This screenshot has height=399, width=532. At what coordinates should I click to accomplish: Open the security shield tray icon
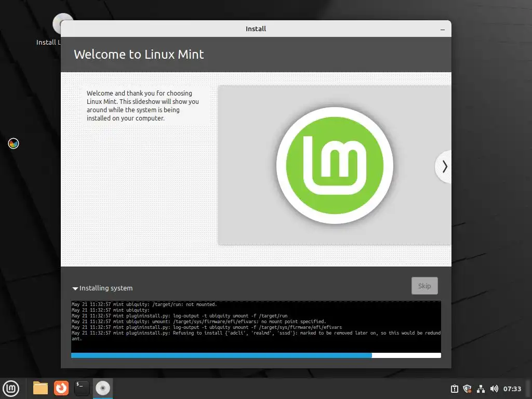tap(467, 389)
